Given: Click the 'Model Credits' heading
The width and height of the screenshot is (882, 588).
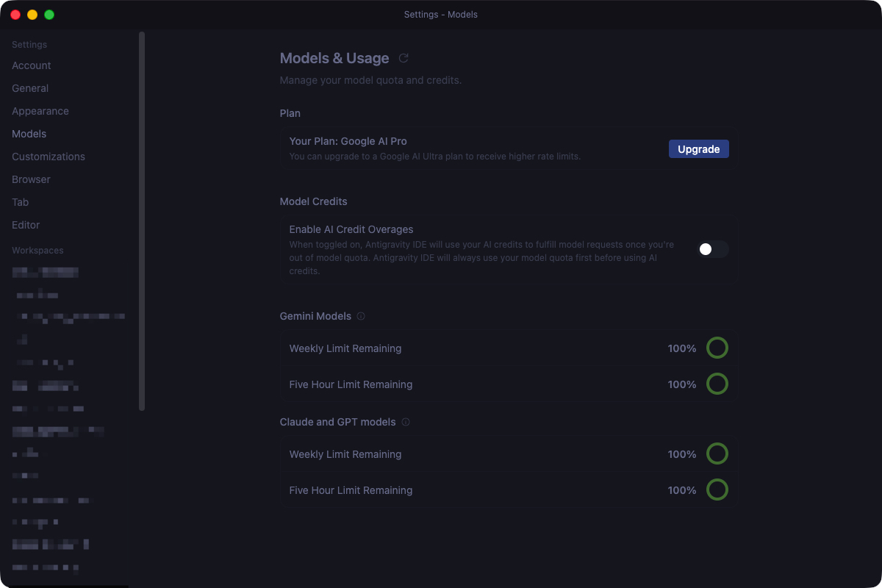Looking at the screenshot, I should coord(314,201).
